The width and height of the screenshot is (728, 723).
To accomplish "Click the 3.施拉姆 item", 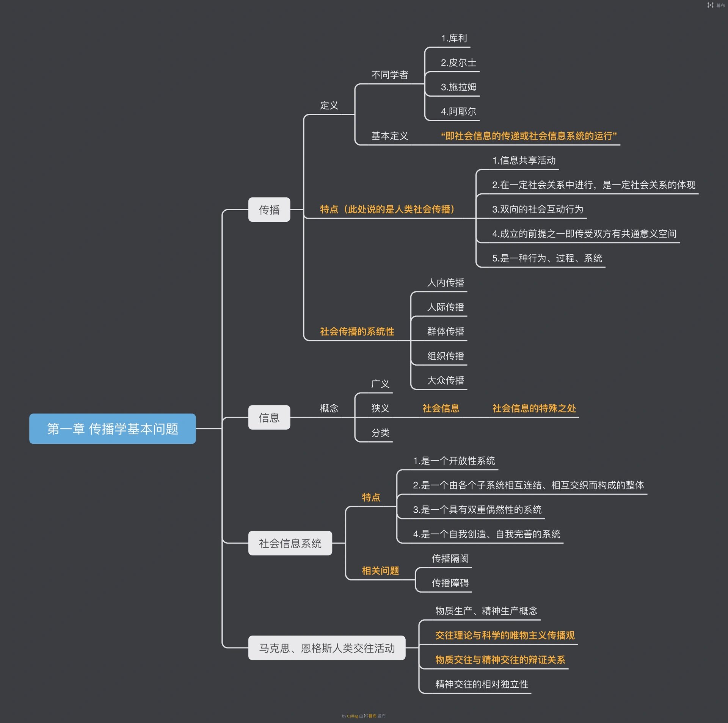I will 458,87.
